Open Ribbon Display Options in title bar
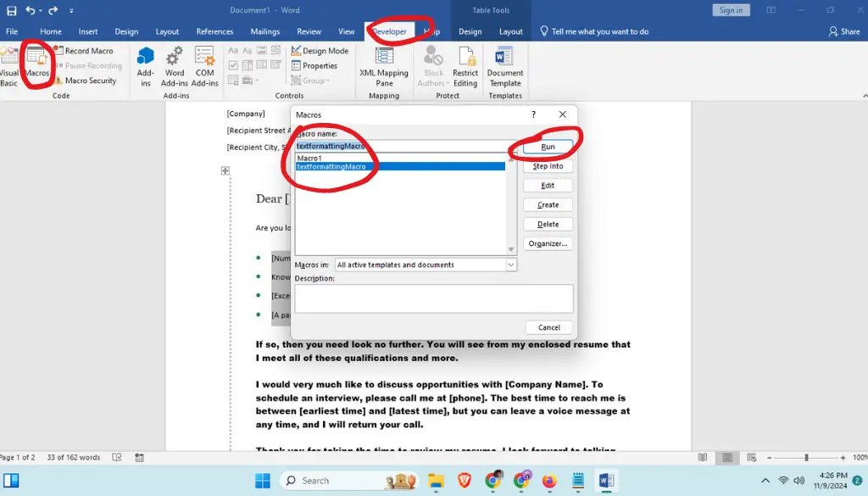This screenshot has height=496, width=868. point(771,10)
